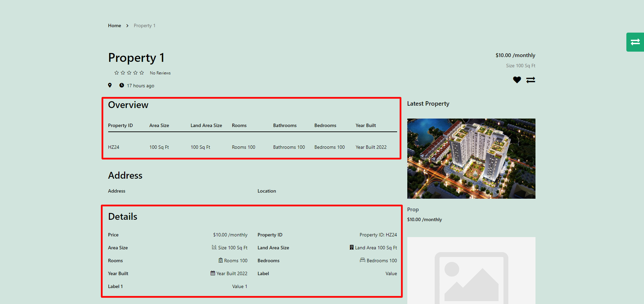Click Bathrooms 100 value in Overview

289,147
